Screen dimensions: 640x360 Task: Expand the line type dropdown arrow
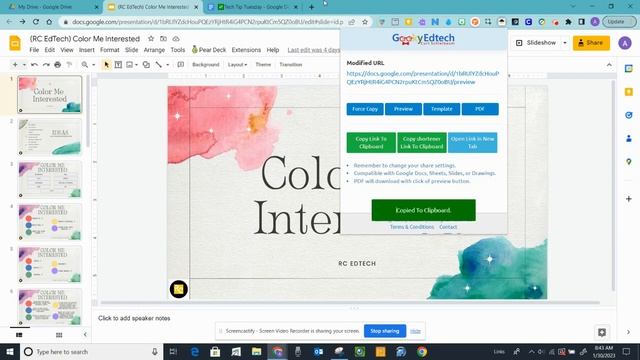[x=167, y=64]
